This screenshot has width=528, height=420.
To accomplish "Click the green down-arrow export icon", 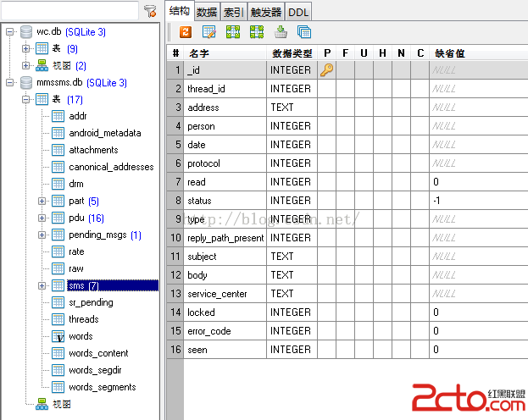I will point(281,32).
